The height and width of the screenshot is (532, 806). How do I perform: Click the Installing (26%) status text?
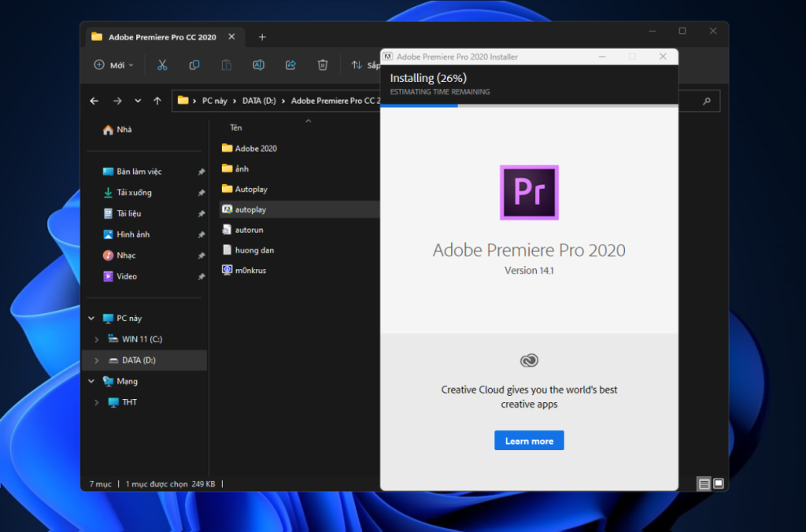click(x=428, y=78)
